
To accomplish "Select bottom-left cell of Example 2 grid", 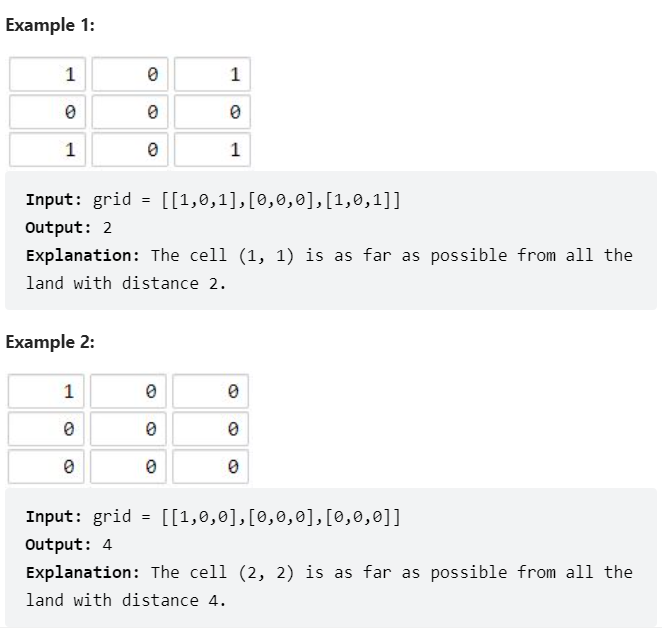I will [48, 466].
